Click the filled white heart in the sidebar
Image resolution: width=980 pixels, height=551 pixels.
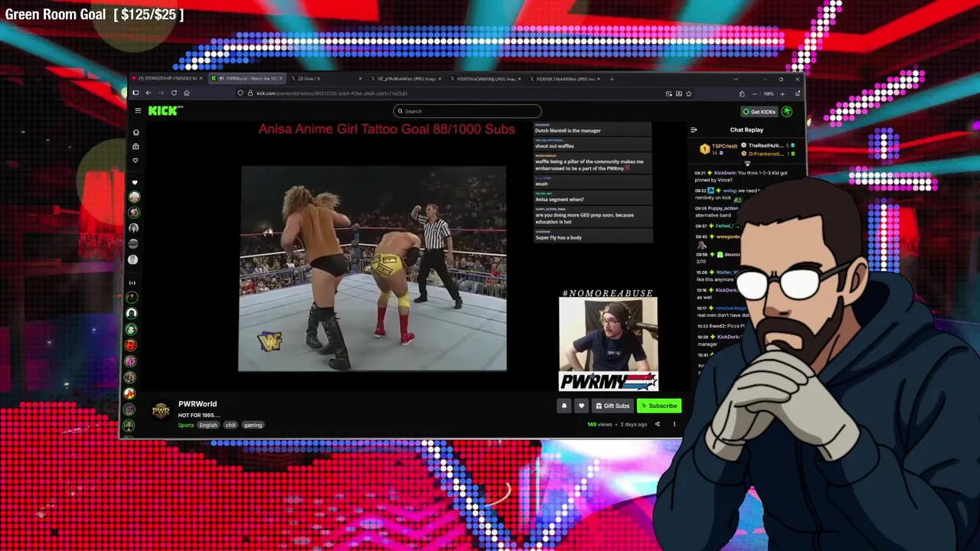(135, 182)
